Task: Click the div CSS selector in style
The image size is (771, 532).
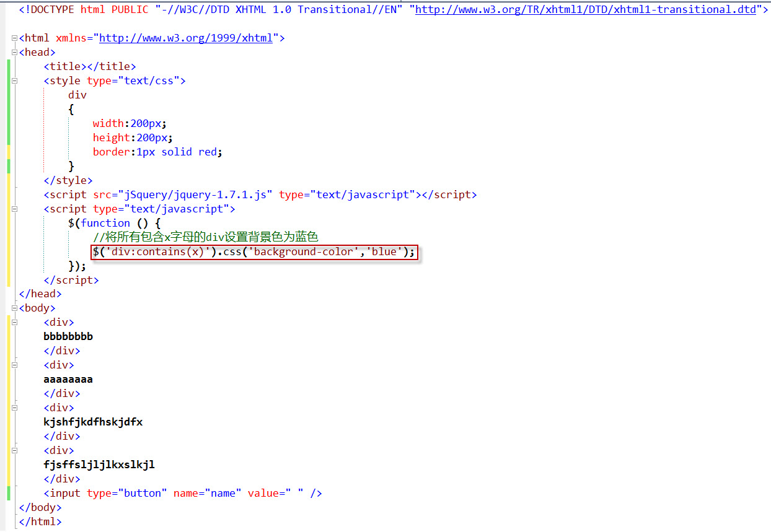Action: point(77,95)
